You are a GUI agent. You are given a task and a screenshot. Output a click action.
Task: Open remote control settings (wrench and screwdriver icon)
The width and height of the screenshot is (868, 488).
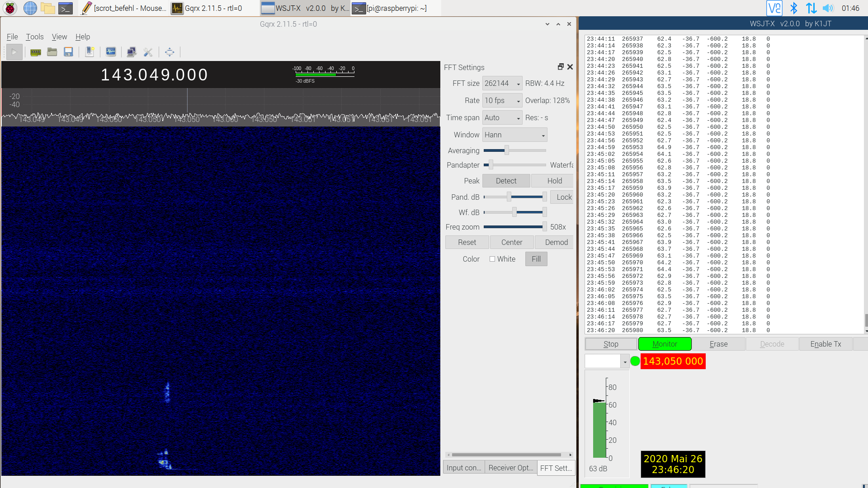coord(148,52)
